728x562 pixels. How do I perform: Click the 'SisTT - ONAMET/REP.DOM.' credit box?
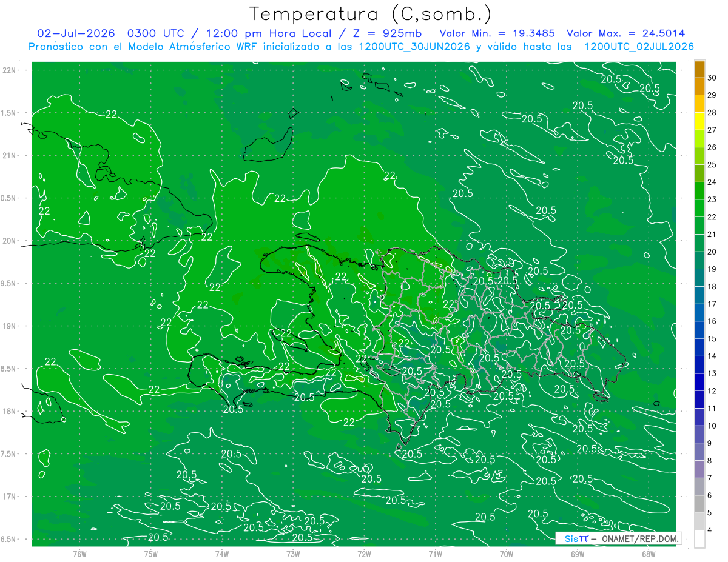pyautogui.click(x=618, y=538)
